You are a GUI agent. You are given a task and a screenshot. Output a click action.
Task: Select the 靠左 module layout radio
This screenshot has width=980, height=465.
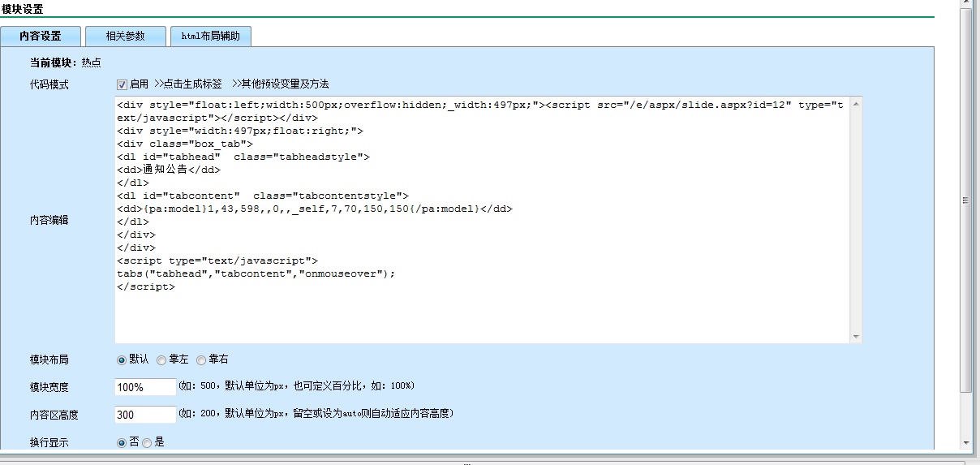161,360
